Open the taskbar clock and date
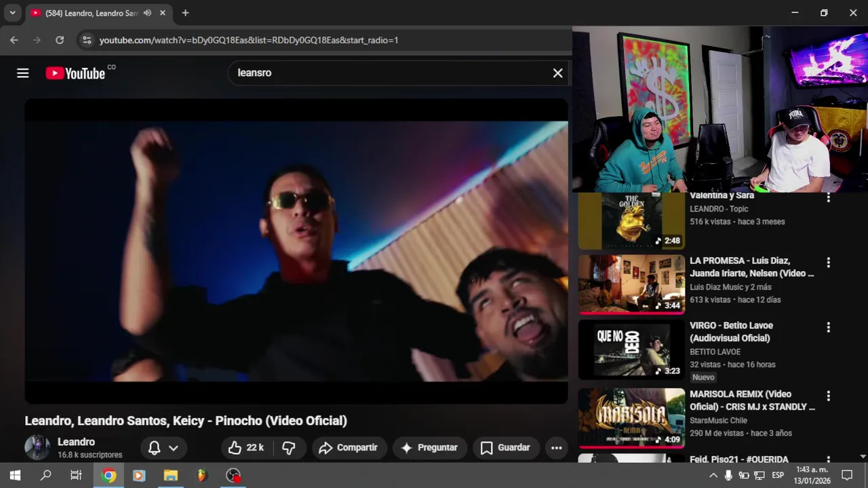Viewport: 868px width, 488px height. click(x=812, y=475)
